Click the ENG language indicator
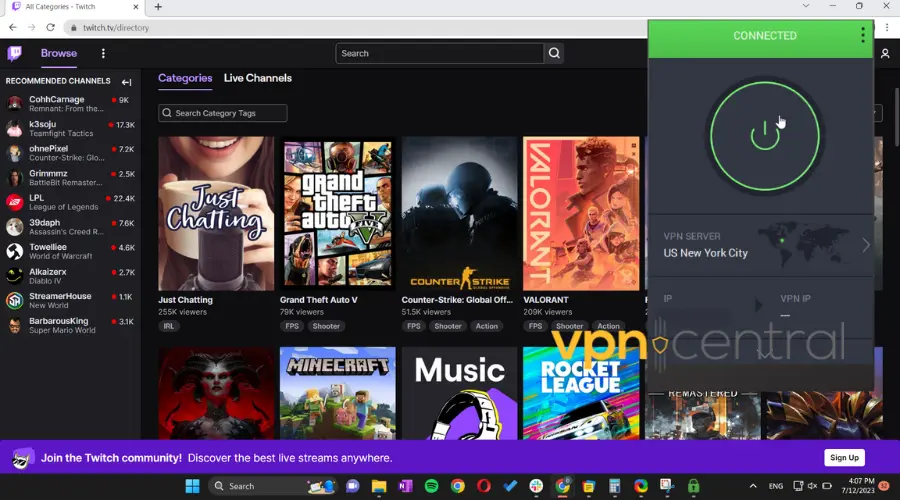 pyautogui.click(x=775, y=486)
